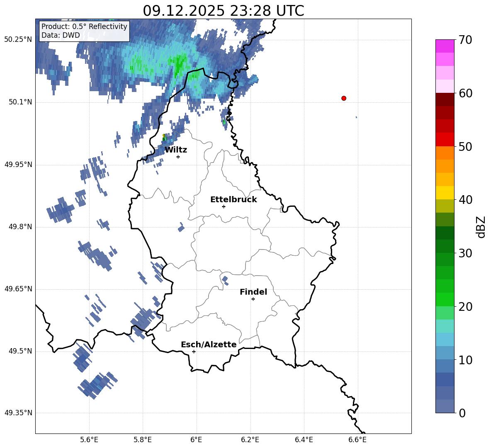Click the 49.35°N latitude label
This screenshot has width=491, height=448.
tap(18, 413)
